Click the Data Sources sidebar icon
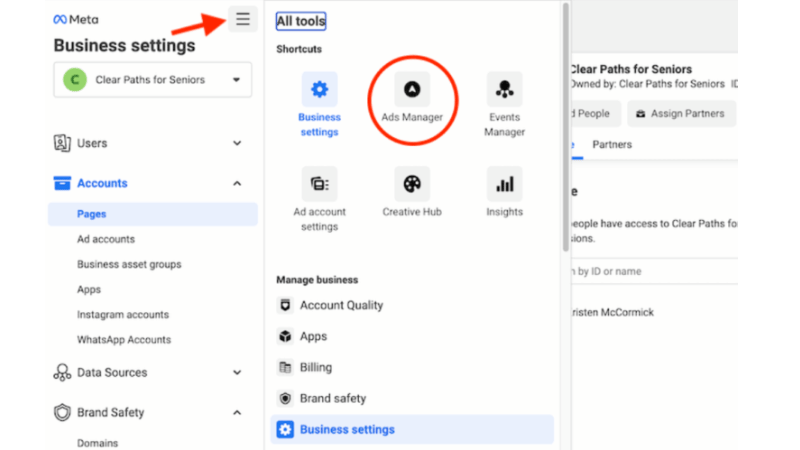The image size is (800, 450). tap(62, 372)
